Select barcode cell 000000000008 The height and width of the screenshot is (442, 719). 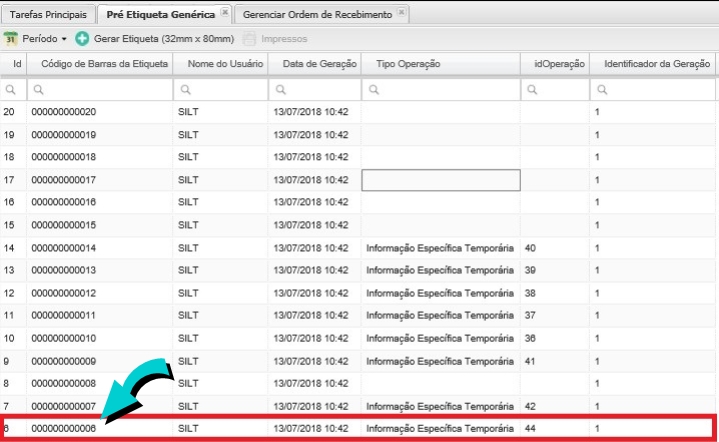tap(64, 383)
